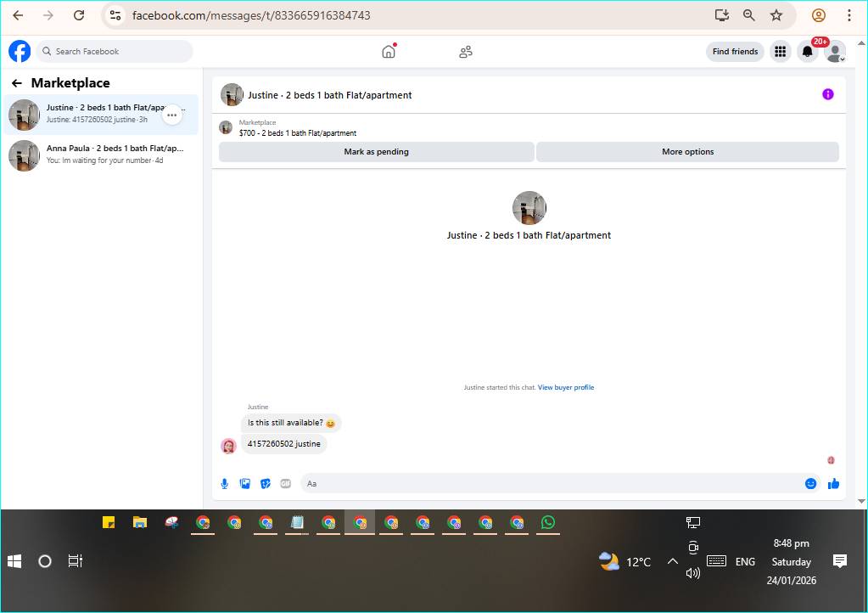Open the Windows Start menu

14,561
